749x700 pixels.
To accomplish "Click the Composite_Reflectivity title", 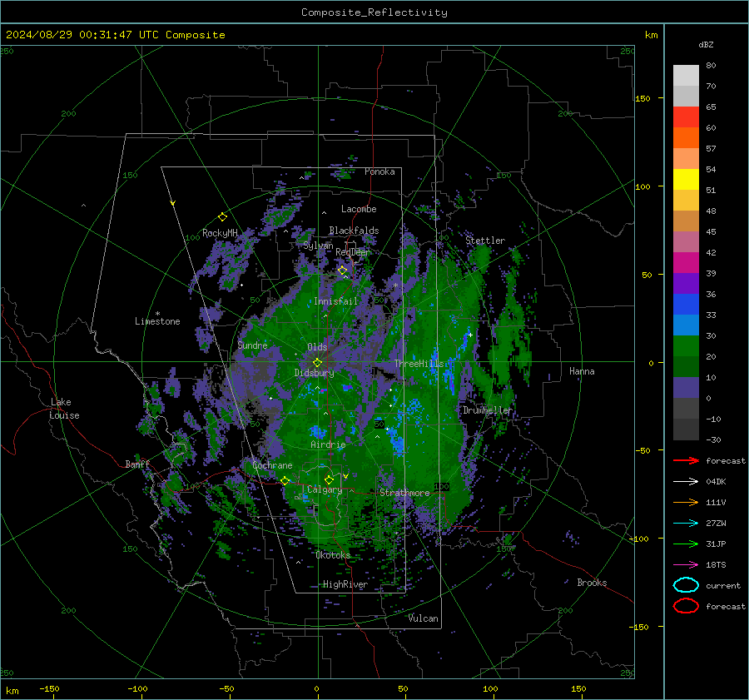I will tap(374, 12).
